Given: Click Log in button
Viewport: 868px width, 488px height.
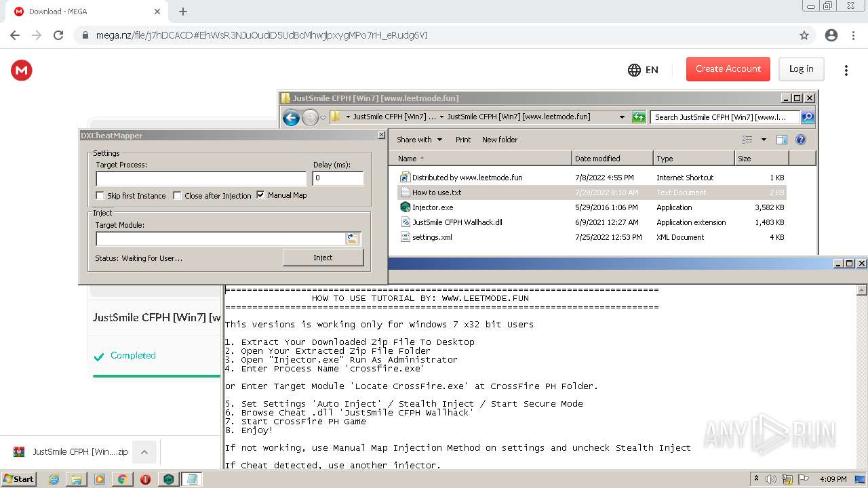Looking at the screenshot, I should pos(801,69).
